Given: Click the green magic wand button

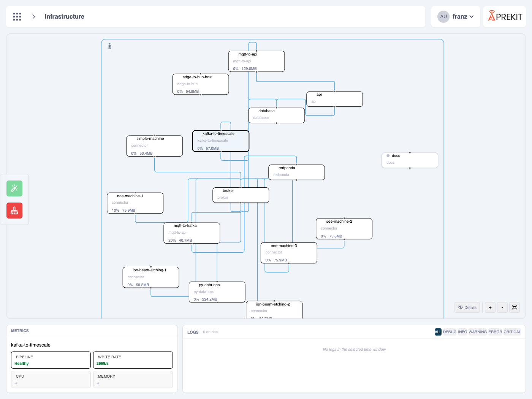Looking at the screenshot, I should coord(14,188).
